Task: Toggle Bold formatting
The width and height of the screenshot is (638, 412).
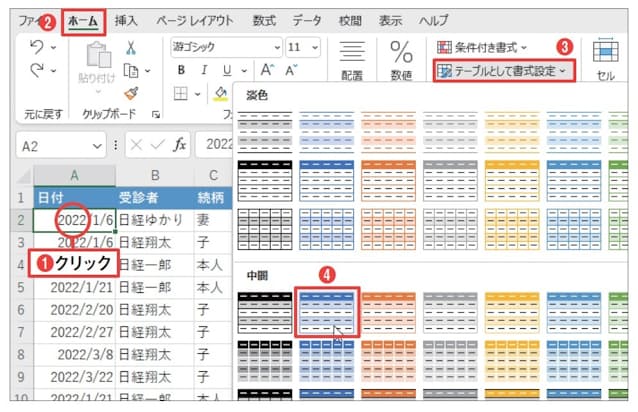Action: pyautogui.click(x=181, y=70)
